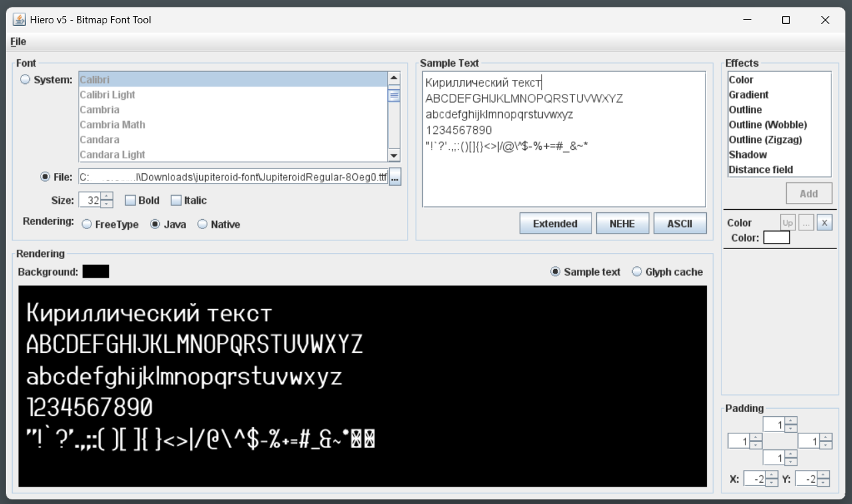Increase the right padding value
Screen dimensions: 852x504
click(x=826, y=437)
